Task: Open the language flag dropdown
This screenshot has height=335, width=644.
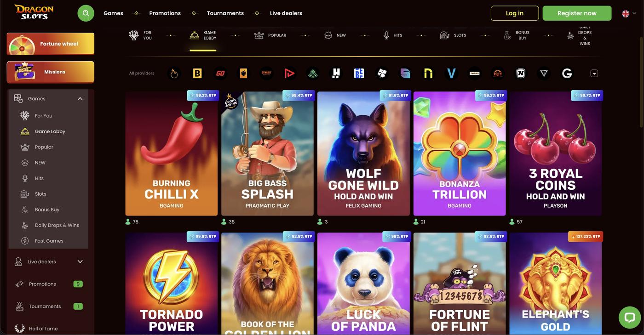Action: 629,13
